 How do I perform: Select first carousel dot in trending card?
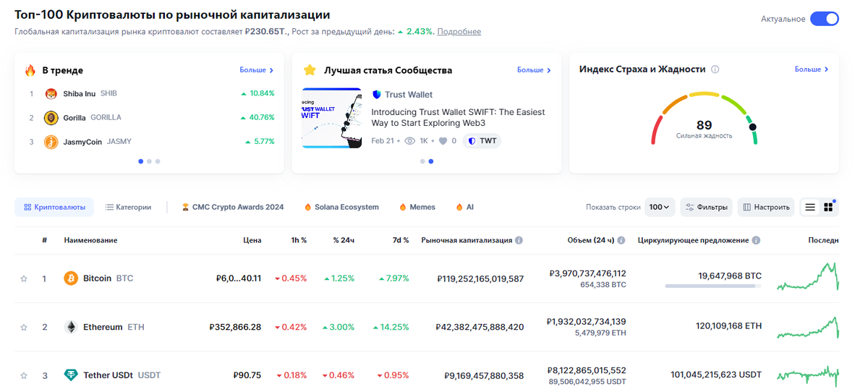point(140,161)
